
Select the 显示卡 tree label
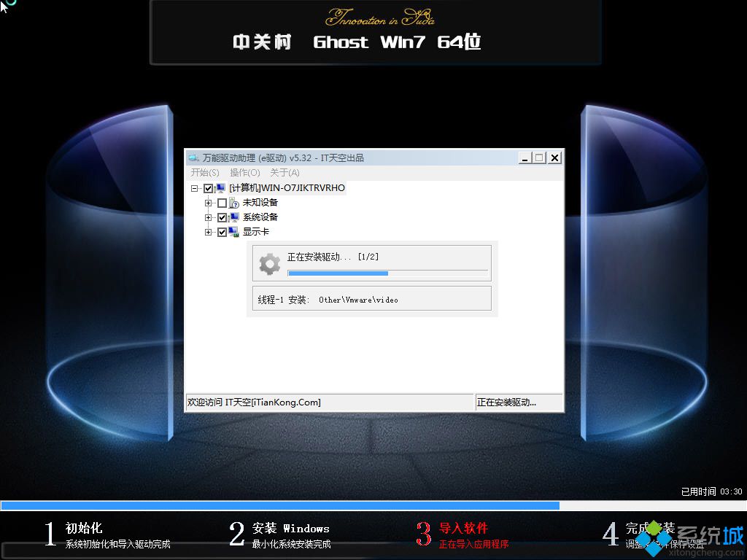coord(256,232)
